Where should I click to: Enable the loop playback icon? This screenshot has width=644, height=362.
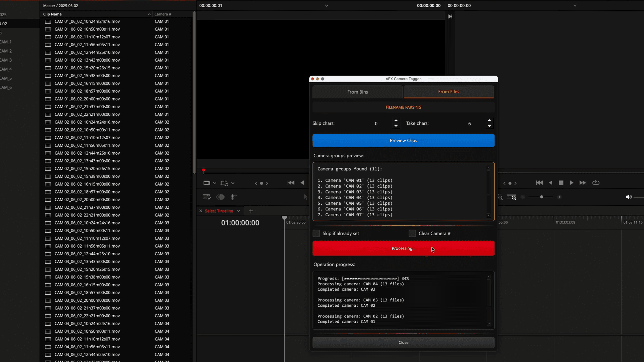click(x=596, y=183)
